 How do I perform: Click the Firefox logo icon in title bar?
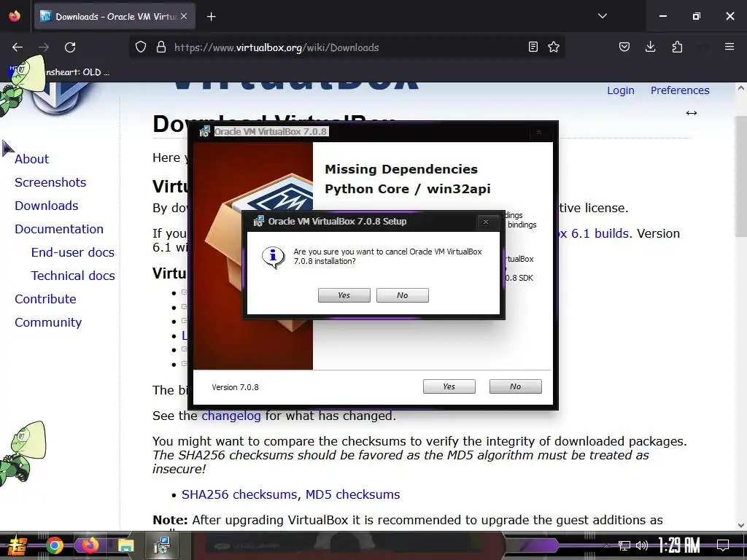click(15, 16)
